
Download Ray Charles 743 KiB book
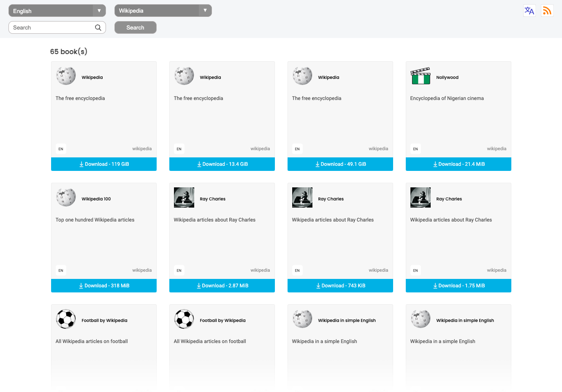[340, 286]
